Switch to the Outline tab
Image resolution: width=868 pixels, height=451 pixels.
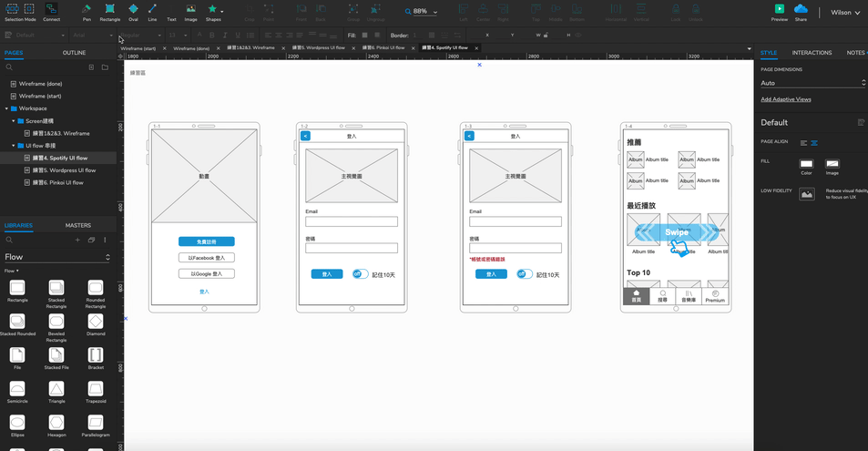coord(74,53)
